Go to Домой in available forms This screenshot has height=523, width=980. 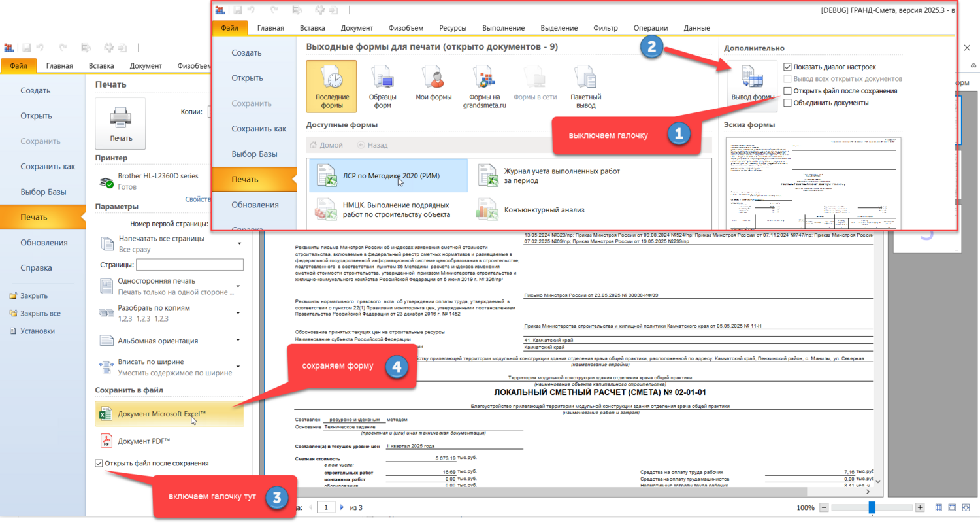tap(326, 145)
